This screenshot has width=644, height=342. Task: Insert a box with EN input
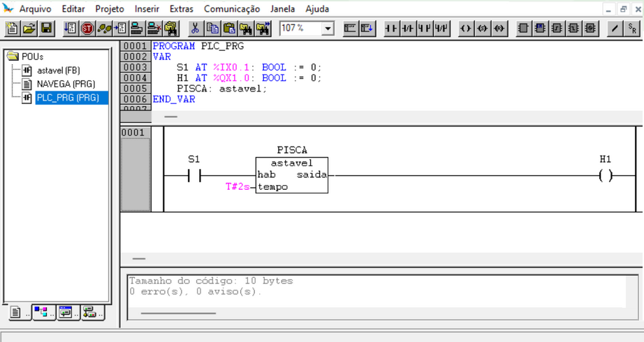pyautogui.click(x=540, y=29)
